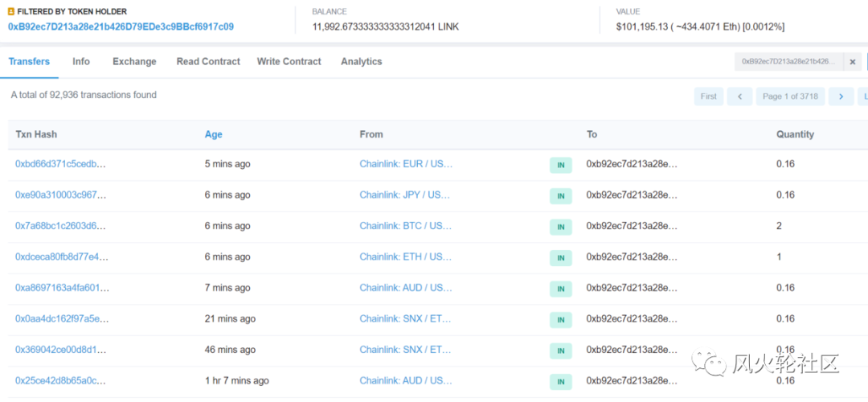Screen dimensions: 868x402
Task: Open transaction 0xe90a310003c967…
Action: click(x=60, y=195)
